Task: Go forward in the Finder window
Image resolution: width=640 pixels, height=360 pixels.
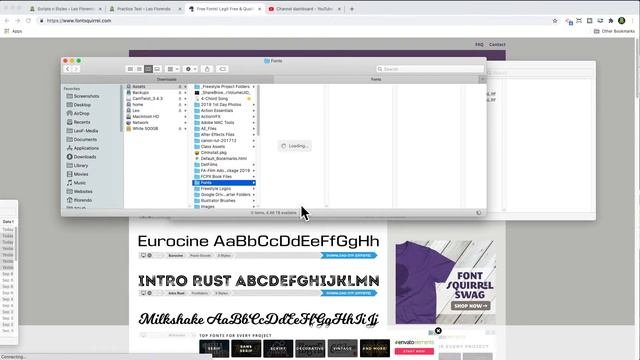Action: point(76,69)
